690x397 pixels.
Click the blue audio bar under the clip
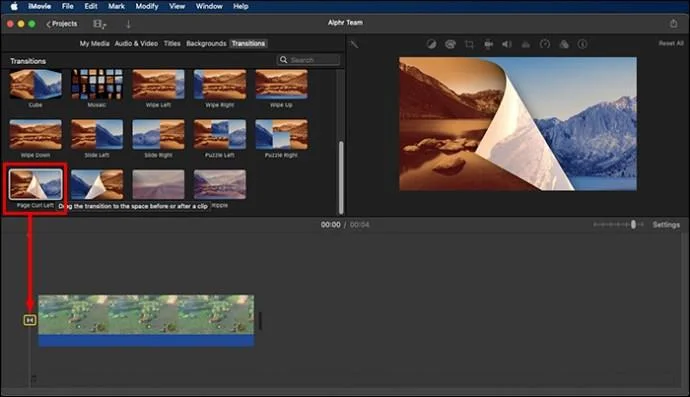146,340
